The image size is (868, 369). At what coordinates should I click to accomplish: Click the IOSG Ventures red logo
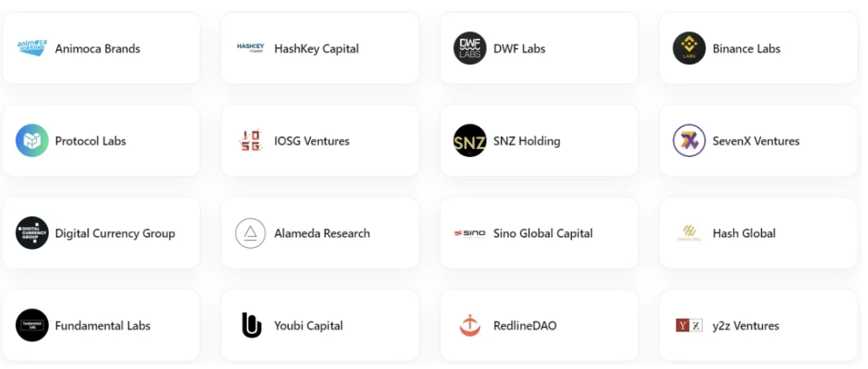pyautogui.click(x=251, y=141)
